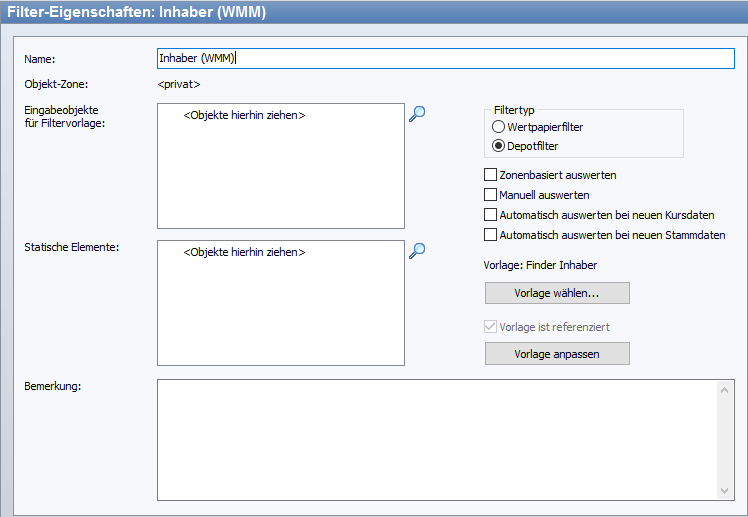
Task: Tick the Manuell auswerten checkbox
Action: 491,195
